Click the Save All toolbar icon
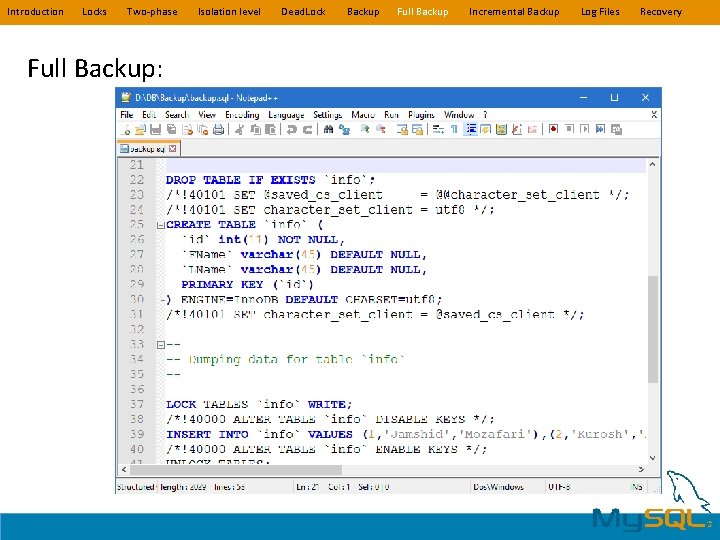Image resolution: width=720 pixels, height=540 pixels. (172, 129)
